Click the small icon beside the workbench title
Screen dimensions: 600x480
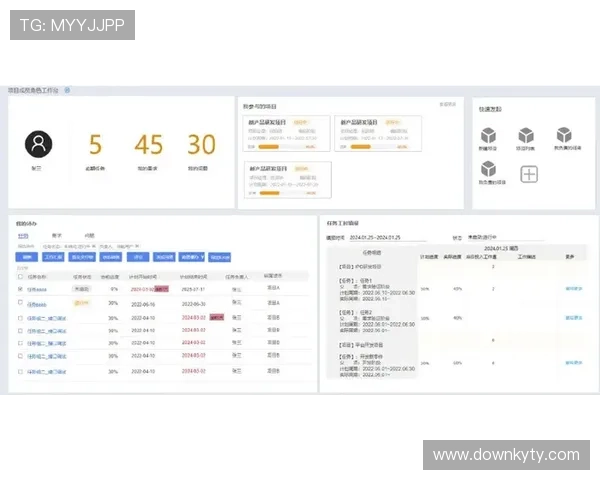click(x=67, y=90)
